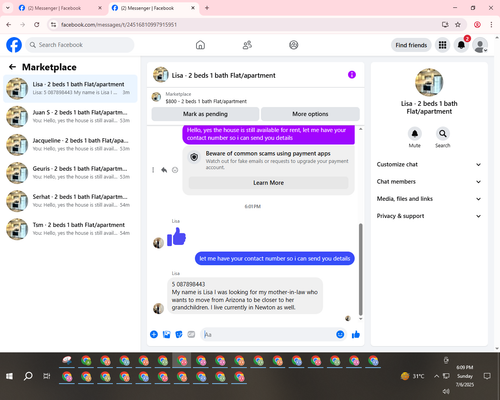The image size is (500, 400).
Task: Reload the browser page
Action: [x=37, y=25]
